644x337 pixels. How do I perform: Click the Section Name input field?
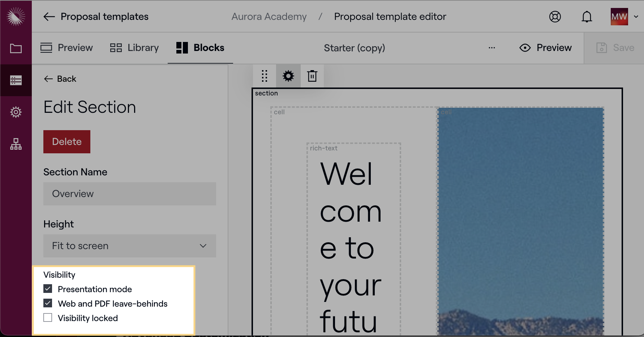[x=129, y=194]
